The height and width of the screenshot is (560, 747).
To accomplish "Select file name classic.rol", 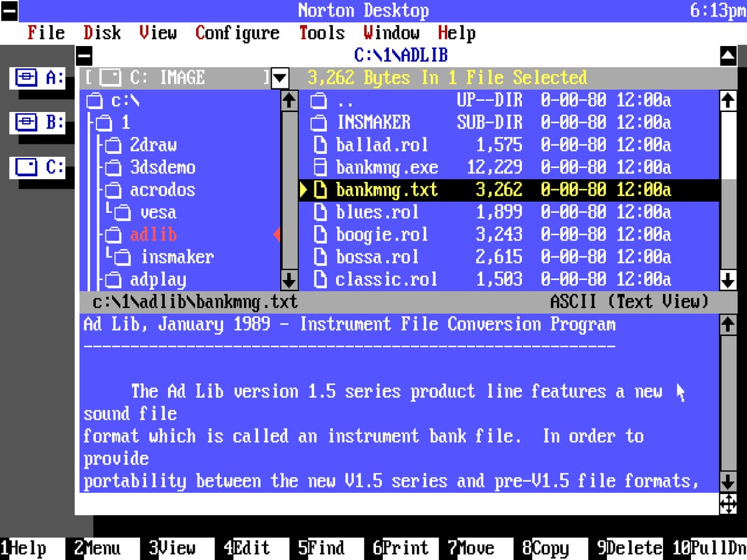I will pos(387,279).
